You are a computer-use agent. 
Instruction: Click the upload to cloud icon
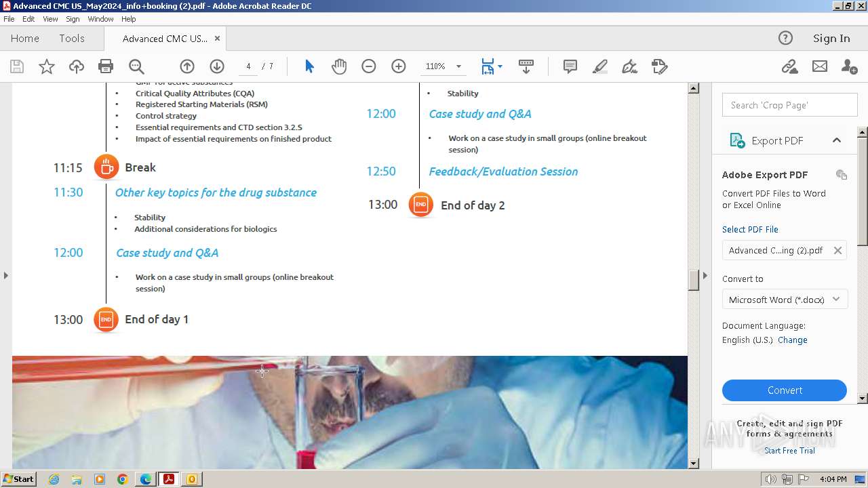click(x=77, y=66)
